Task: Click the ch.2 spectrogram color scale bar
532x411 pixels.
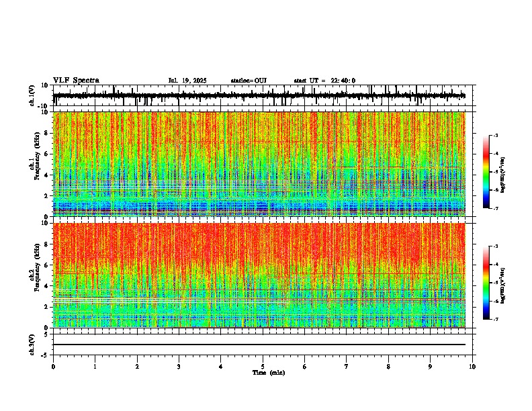Action: point(486,283)
